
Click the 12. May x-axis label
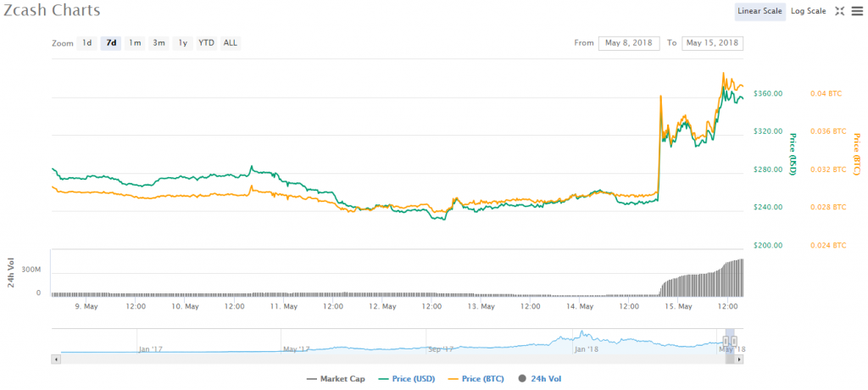(382, 306)
